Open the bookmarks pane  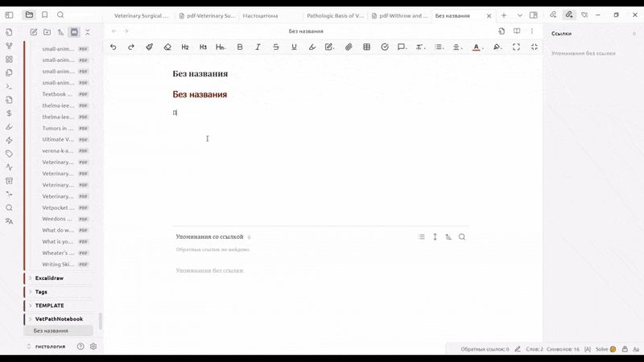click(x=45, y=14)
